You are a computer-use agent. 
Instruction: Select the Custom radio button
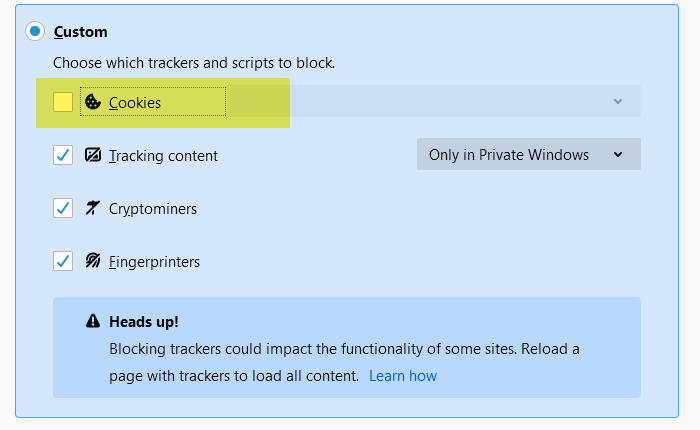coord(35,31)
